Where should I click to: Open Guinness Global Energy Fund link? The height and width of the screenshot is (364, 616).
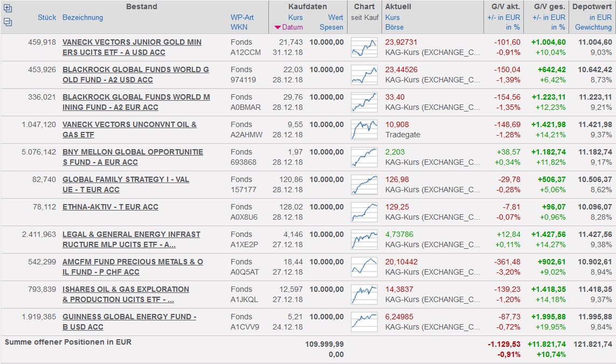[x=129, y=322]
